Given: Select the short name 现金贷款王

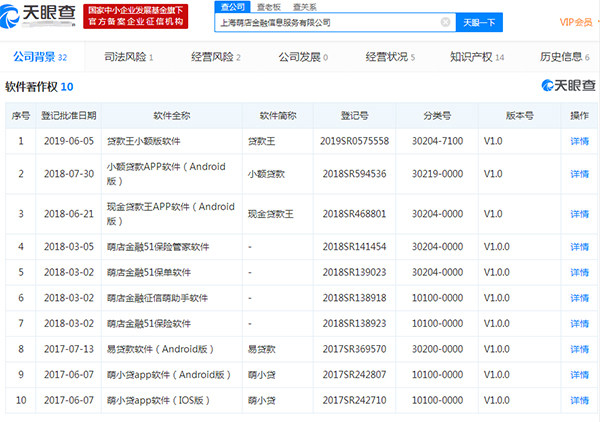Looking at the screenshot, I should point(271,214).
